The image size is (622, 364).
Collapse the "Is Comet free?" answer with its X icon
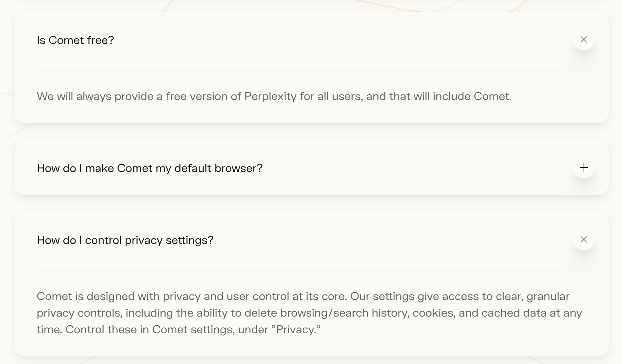tap(584, 39)
